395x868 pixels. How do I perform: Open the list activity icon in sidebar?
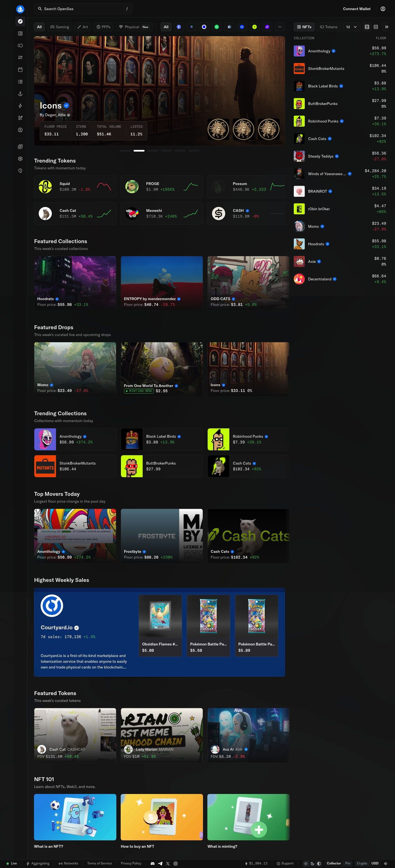20,82
